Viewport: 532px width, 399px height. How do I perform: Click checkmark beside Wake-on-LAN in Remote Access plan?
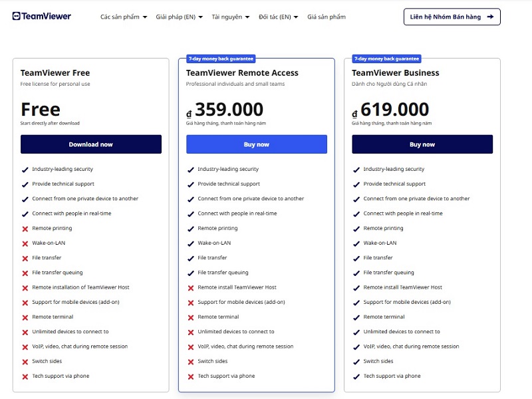pyautogui.click(x=190, y=243)
